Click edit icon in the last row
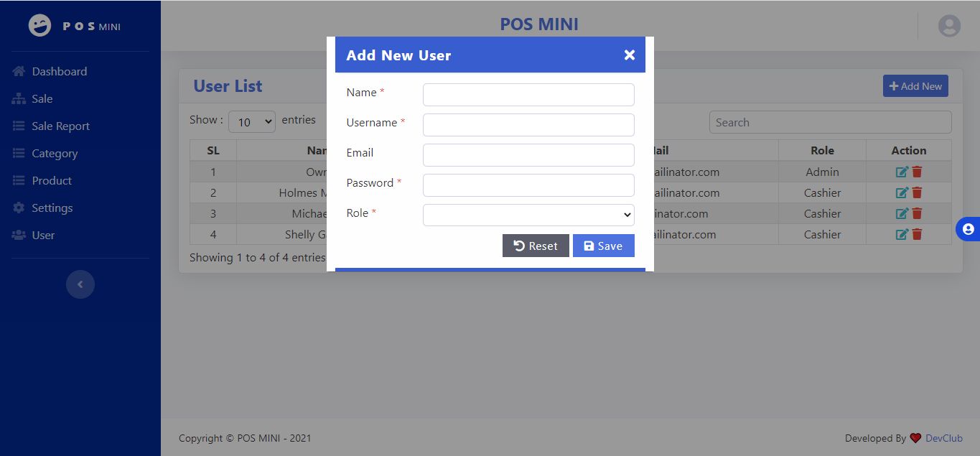 902,235
